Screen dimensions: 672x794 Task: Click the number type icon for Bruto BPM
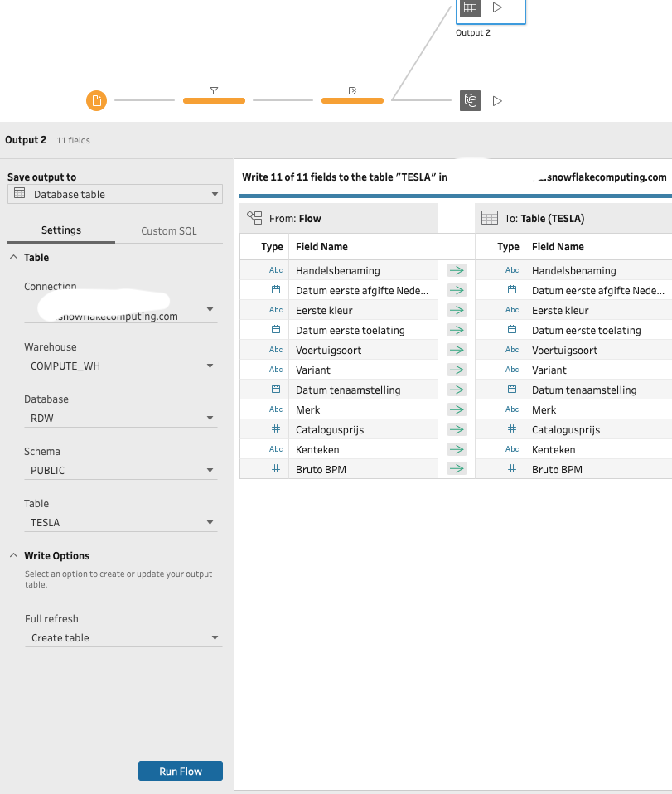(276, 469)
